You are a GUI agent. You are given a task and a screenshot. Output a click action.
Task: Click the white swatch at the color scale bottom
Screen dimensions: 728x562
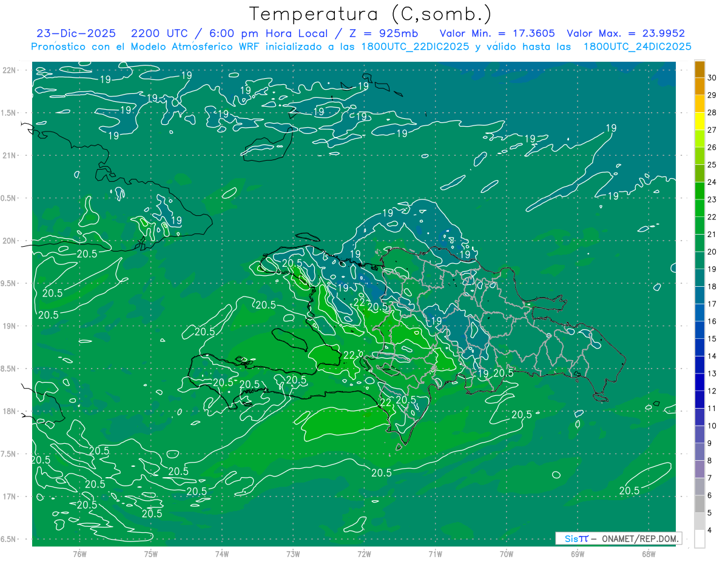tap(699, 539)
